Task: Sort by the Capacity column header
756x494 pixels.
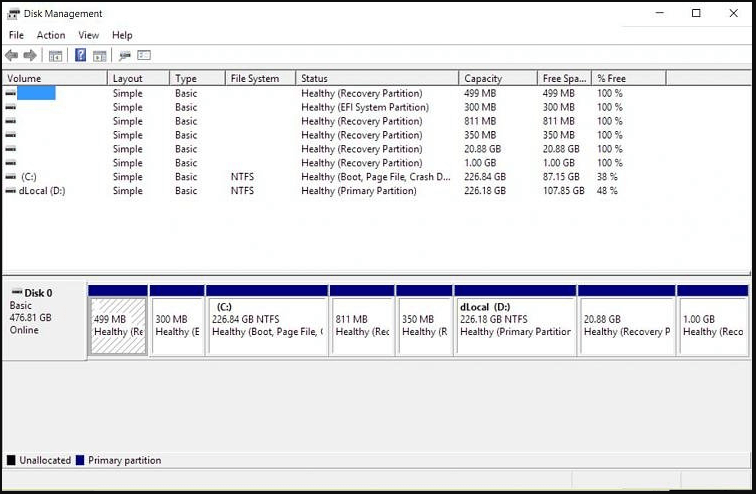Action: click(x=498, y=78)
